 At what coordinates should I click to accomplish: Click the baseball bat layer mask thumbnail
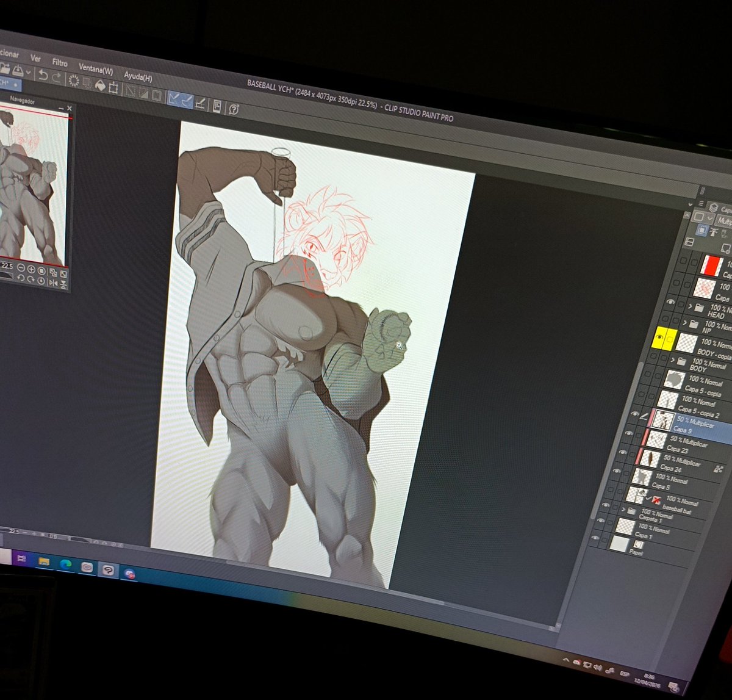pos(656,499)
